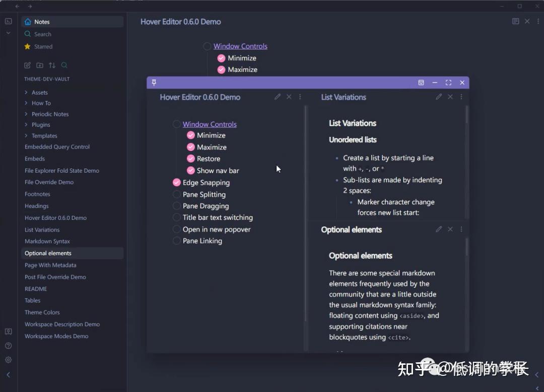Screen dimensions: 544x392
Task: Change sort order using the arrows icon
Action: click(x=52, y=65)
